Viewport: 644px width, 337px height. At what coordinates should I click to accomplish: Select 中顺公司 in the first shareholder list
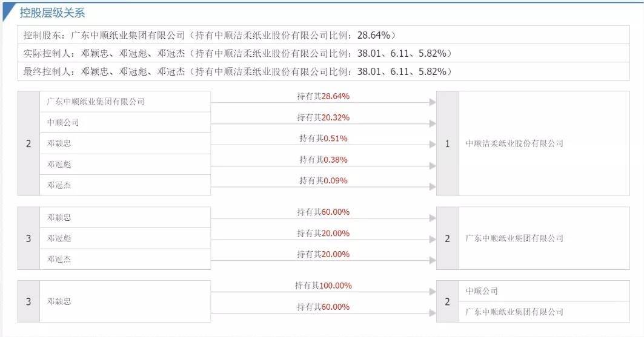(x=63, y=123)
